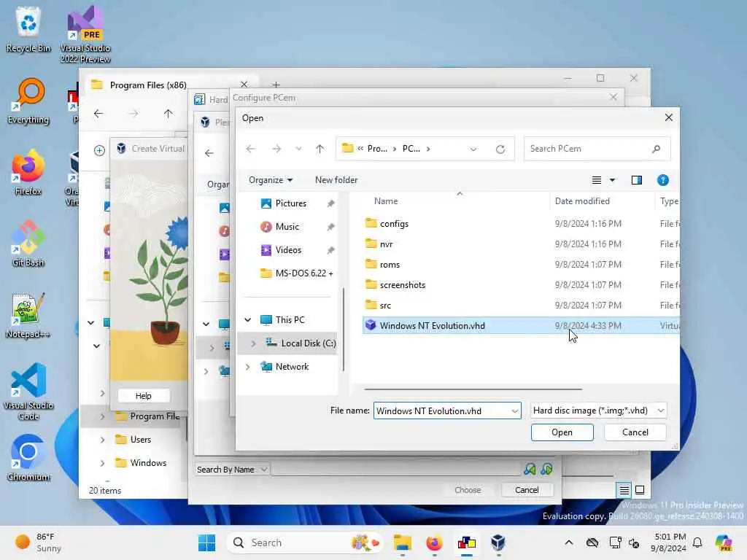The height and width of the screenshot is (560, 747).
Task: Open recent locations dropdown in Open dialog
Action: 298,149
